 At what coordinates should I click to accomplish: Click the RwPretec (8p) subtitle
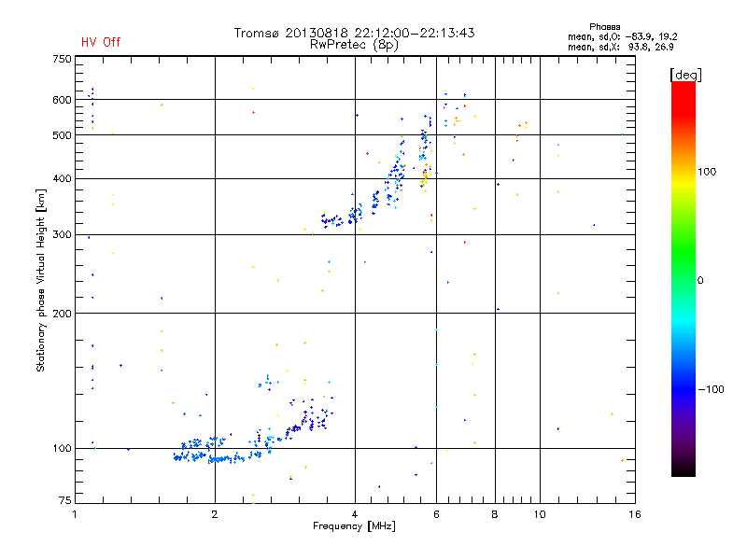click(x=354, y=44)
